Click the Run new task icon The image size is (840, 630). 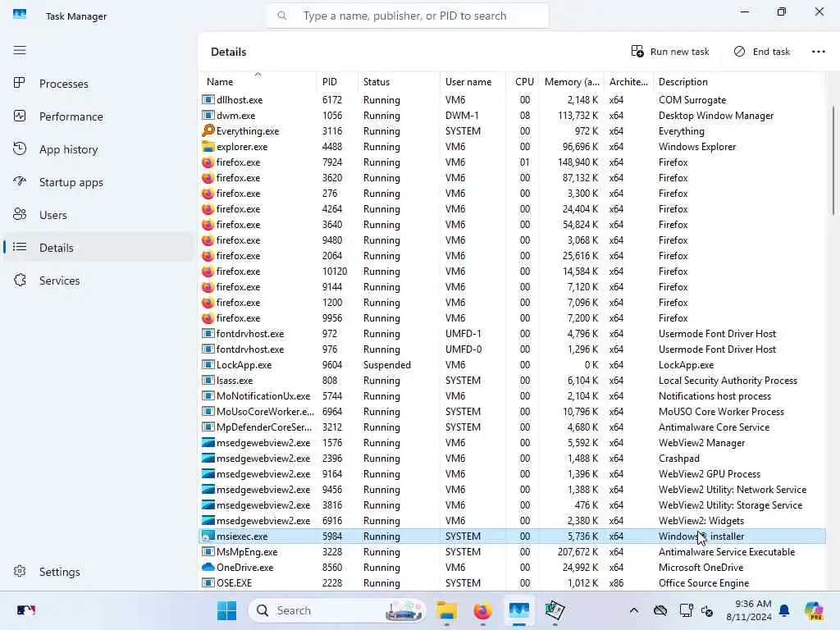[x=637, y=52]
